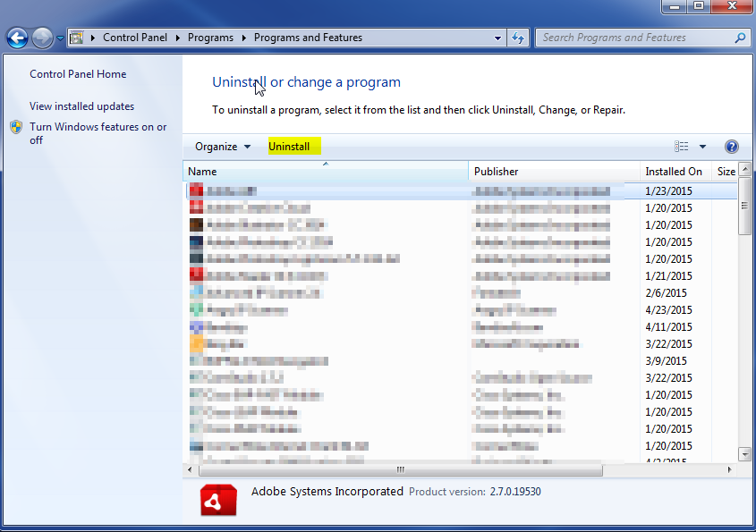Viewport: 756px width, 532px height.
Task: Open the Organize dropdown menu
Action: click(x=223, y=147)
